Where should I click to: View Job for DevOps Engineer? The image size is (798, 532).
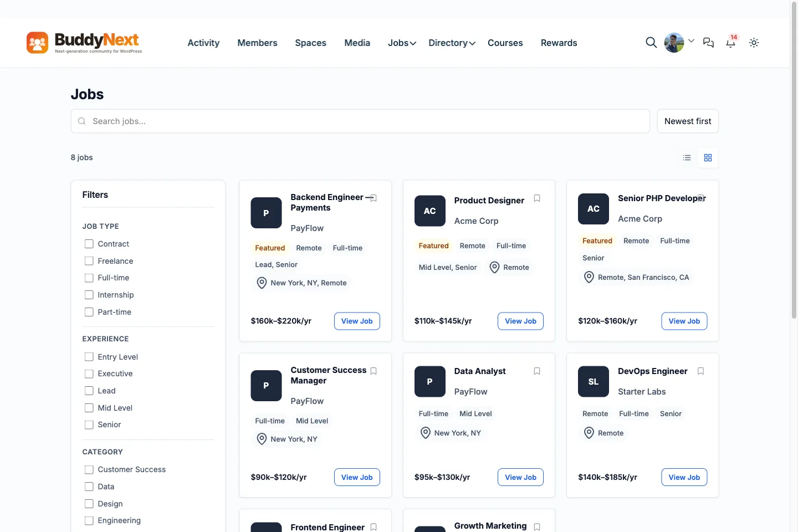pyautogui.click(x=684, y=477)
